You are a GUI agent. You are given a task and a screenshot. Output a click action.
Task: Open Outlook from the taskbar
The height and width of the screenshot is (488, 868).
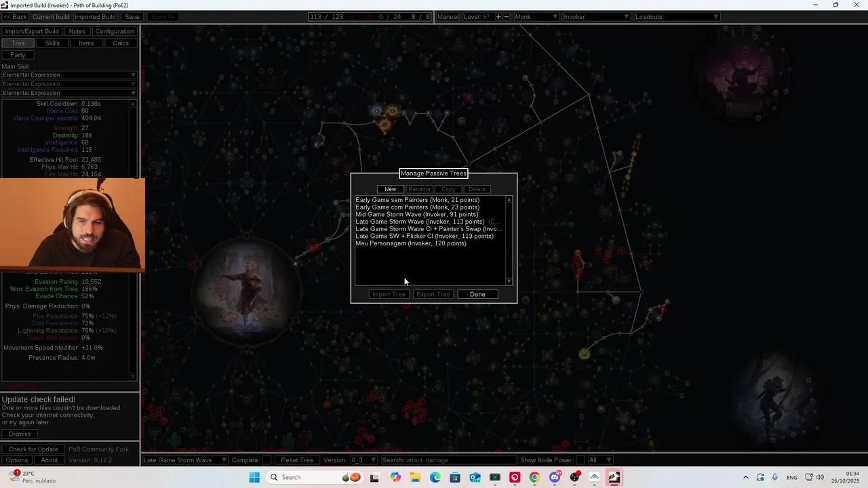coord(475,477)
